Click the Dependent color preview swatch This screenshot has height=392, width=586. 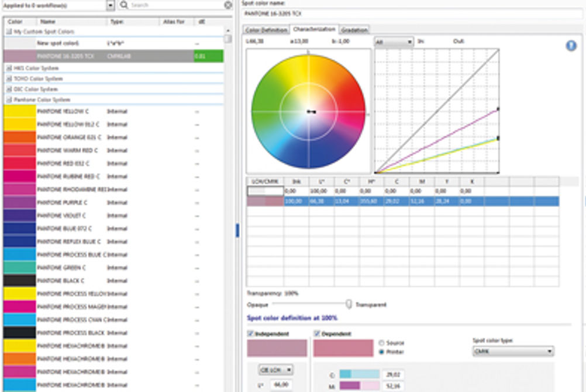pyautogui.click(x=343, y=348)
